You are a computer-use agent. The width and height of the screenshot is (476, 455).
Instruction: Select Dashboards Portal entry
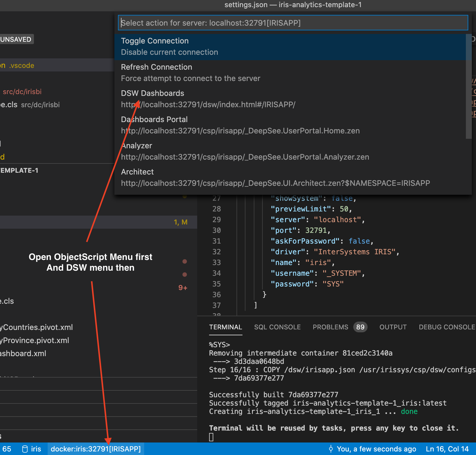pos(290,125)
